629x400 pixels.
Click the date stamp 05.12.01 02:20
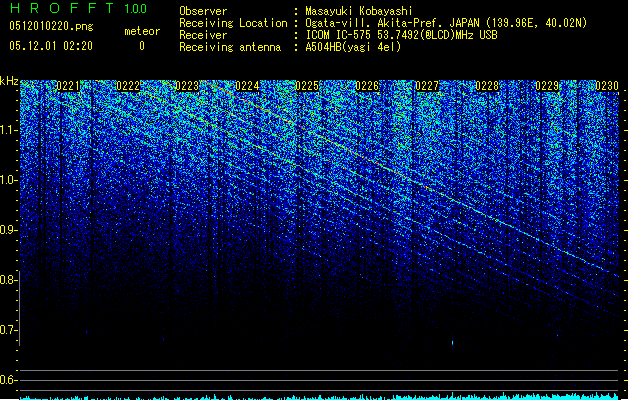pos(51,46)
